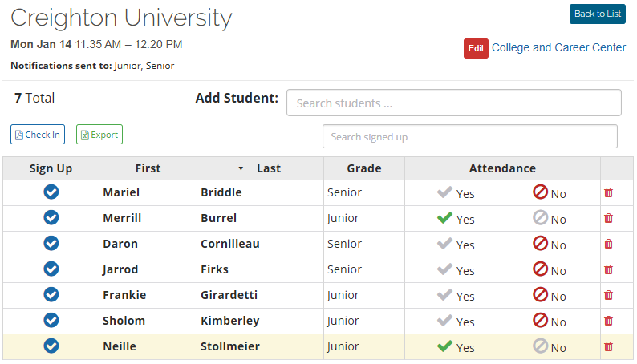Uncheck sign up for Neille Stollmeier
Screen dimensions: 637x364
[x=51, y=346]
